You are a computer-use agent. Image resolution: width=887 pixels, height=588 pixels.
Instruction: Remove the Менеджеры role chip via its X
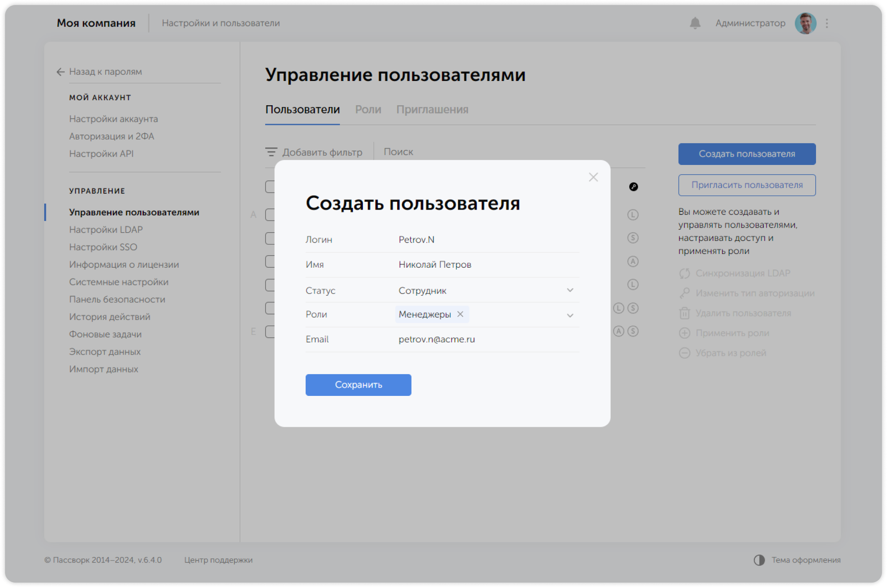click(x=460, y=314)
